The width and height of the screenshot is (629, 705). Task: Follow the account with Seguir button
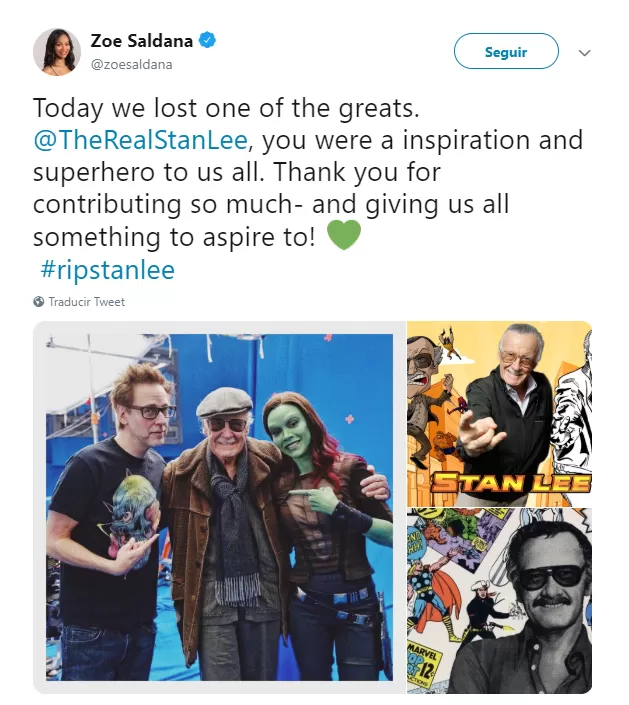pyautogui.click(x=506, y=51)
